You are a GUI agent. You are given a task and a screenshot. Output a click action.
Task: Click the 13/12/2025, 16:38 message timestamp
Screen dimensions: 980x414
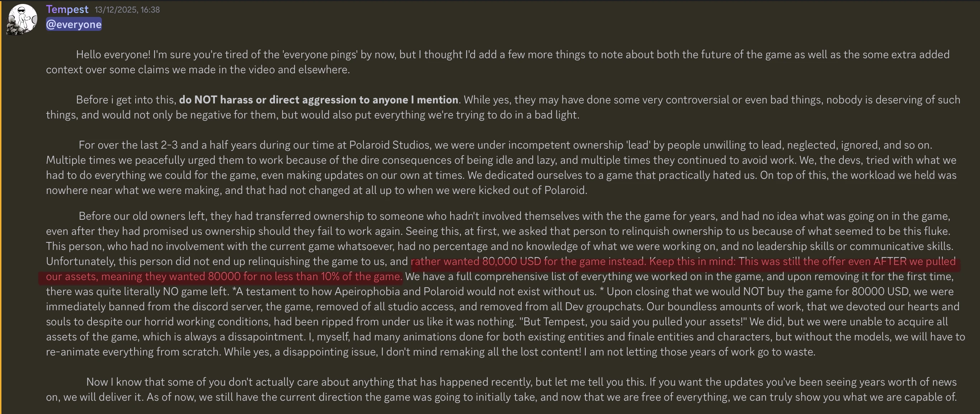127,10
